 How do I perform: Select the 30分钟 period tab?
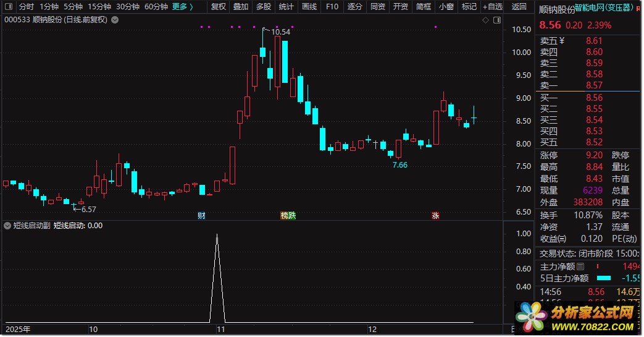(128, 7)
